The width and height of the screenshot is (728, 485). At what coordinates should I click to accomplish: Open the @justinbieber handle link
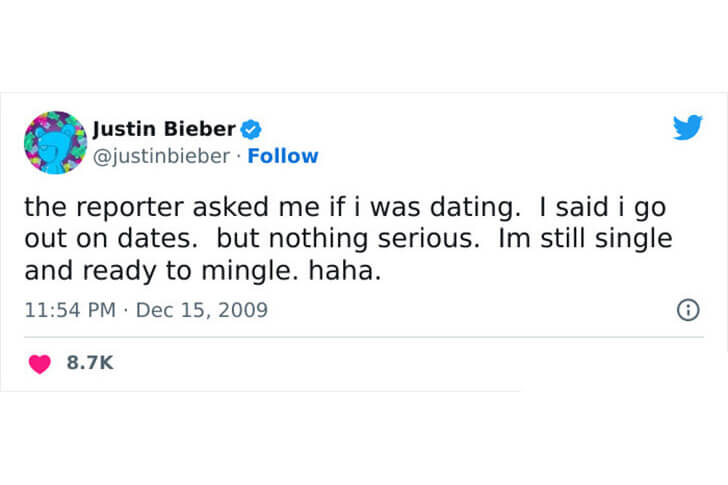pyautogui.click(x=161, y=156)
